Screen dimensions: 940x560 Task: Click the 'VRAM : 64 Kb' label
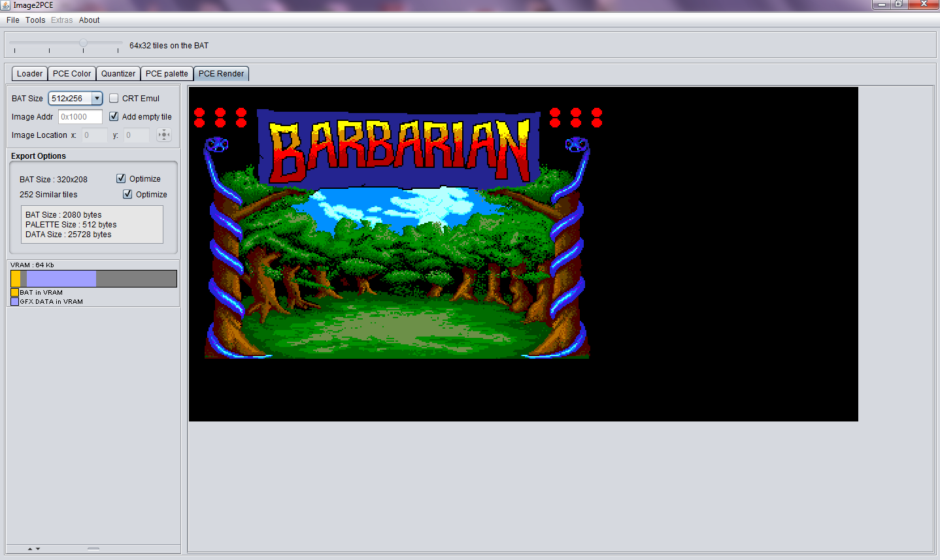(x=32, y=265)
